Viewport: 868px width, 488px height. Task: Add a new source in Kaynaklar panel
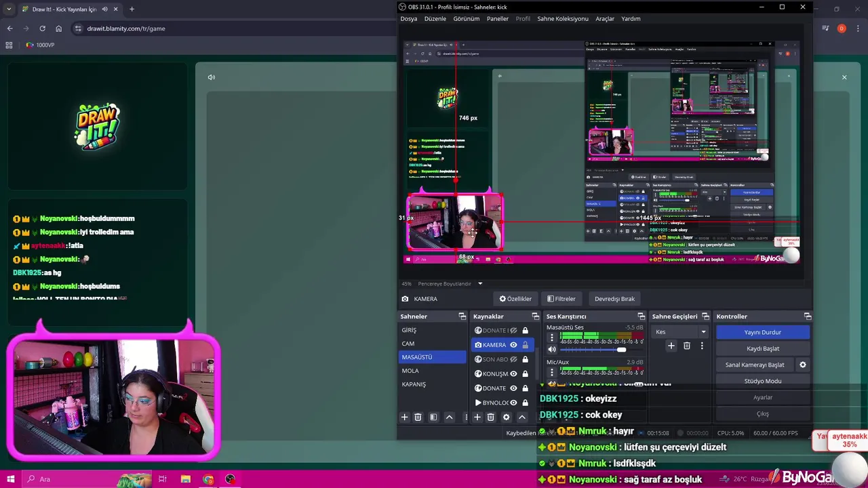(x=477, y=418)
